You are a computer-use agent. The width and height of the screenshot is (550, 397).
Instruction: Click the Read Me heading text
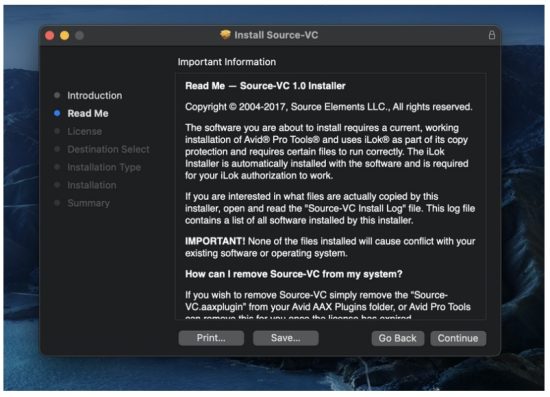click(x=265, y=86)
